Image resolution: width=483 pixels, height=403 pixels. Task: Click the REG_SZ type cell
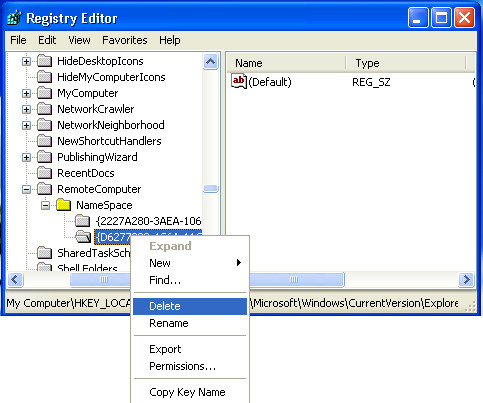click(x=371, y=82)
